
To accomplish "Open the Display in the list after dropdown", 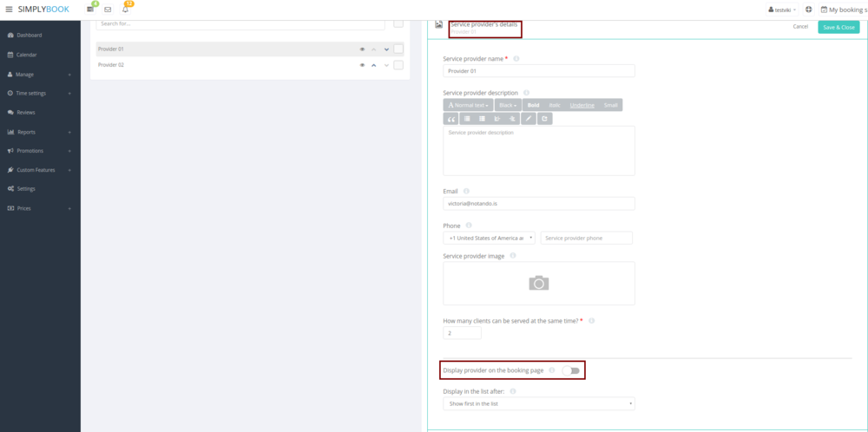I will click(538, 403).
